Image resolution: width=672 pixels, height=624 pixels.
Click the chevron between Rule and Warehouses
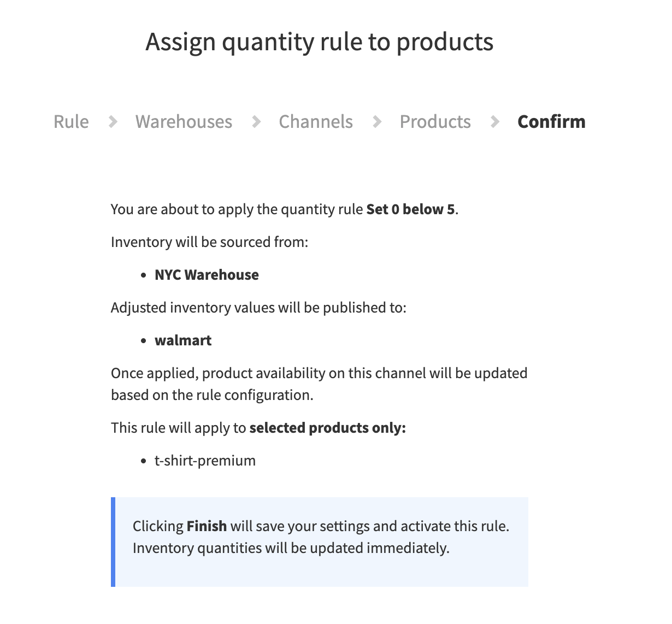(113, 121)
